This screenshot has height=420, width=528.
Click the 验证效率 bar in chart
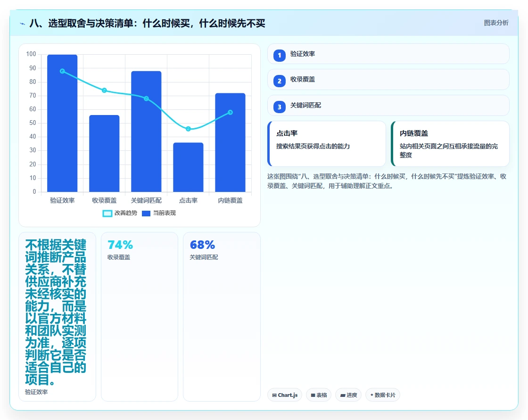click(62, 124)
